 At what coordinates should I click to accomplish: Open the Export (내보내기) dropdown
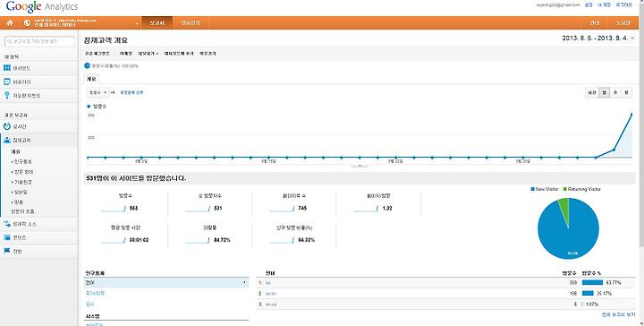pyautogui.click(x=148, y=54)
